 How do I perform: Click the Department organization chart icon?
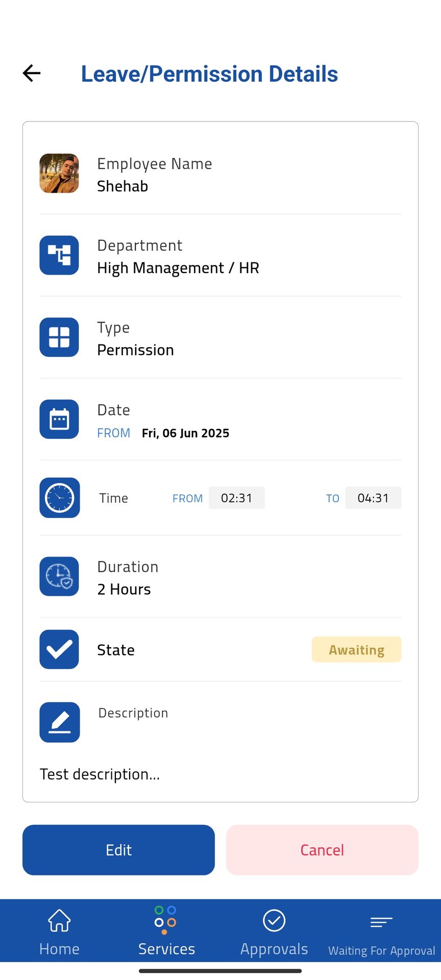[59, 255]
